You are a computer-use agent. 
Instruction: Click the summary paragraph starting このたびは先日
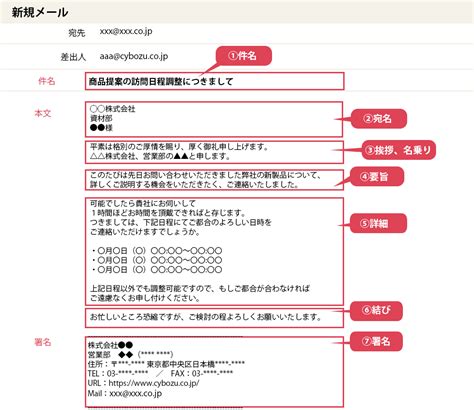pyautogui.click(x=214, y=180)
